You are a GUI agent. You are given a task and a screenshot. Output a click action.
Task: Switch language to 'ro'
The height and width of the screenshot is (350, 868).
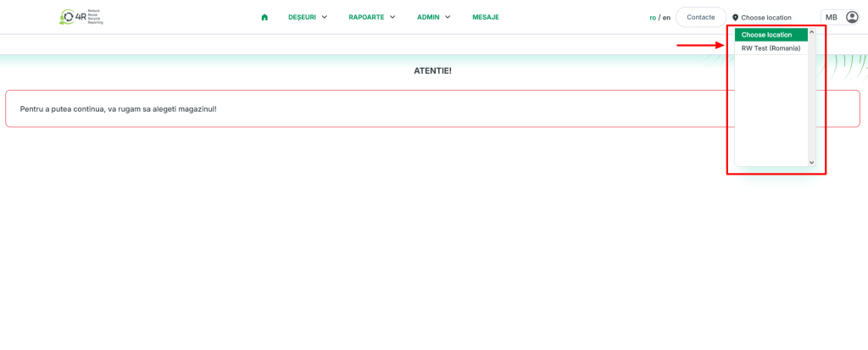pyautogui.click(x=653, y=17)
